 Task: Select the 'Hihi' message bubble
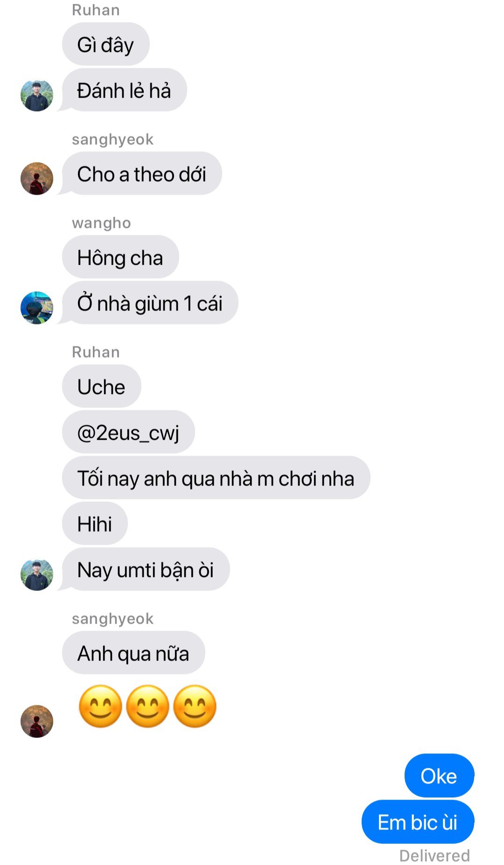pyautogui.click(x=95, y=524)
